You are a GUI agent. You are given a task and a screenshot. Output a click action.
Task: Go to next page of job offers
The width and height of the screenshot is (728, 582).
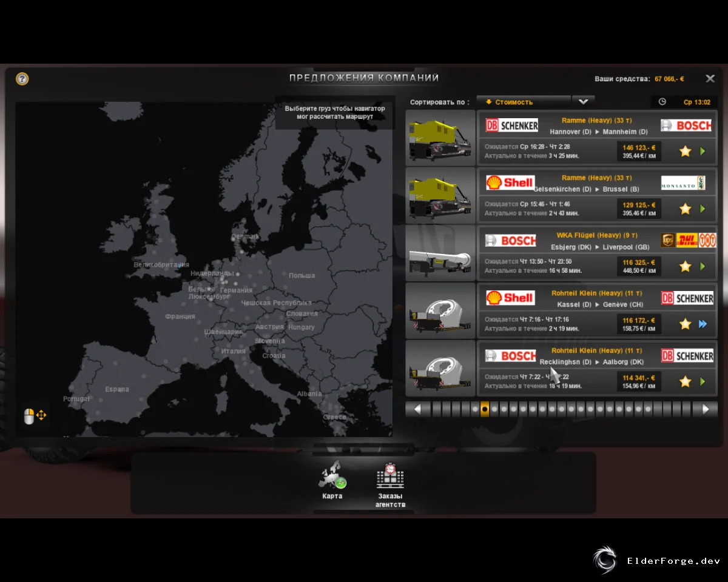[706, 409]
